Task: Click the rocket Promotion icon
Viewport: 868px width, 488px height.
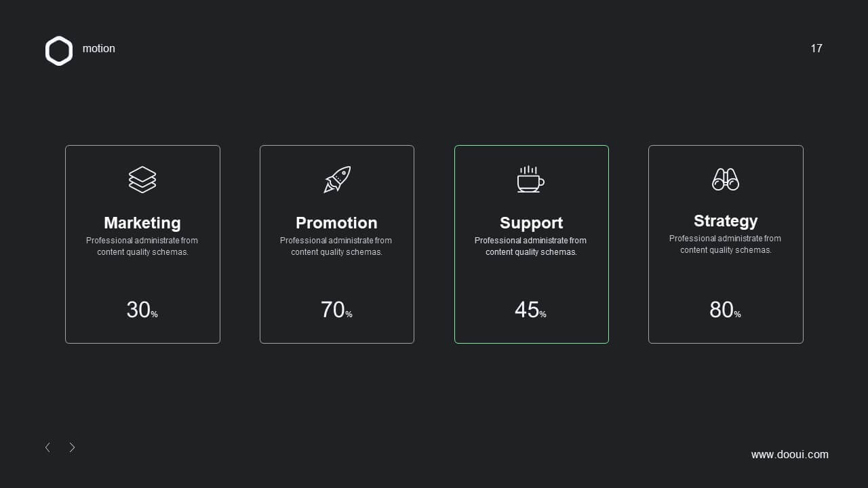Action: (337, 180)
